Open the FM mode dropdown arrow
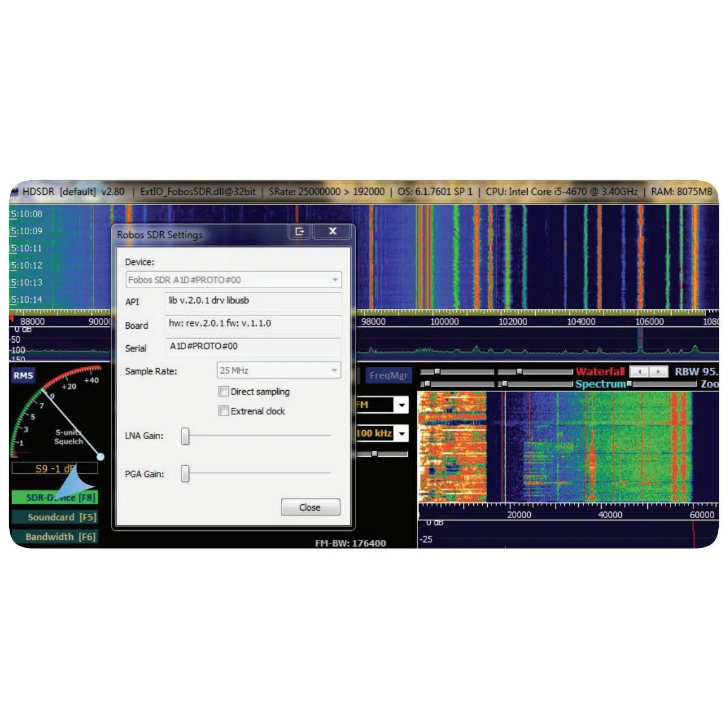Viewport: 728px width, 728px height. (401, 405)
